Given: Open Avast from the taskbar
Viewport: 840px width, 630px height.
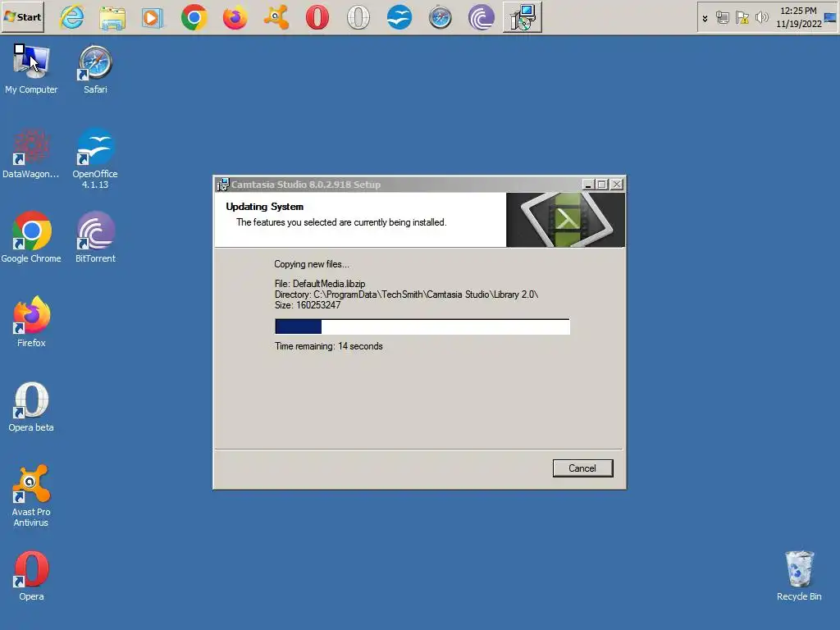Looking at the screenshot, I should click(x=276, y=18).
